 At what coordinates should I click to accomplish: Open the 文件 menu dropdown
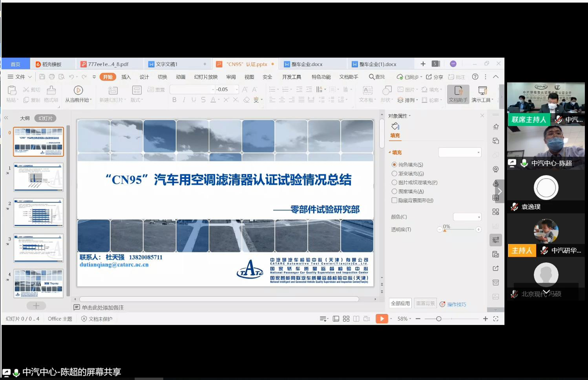[20, 77]
